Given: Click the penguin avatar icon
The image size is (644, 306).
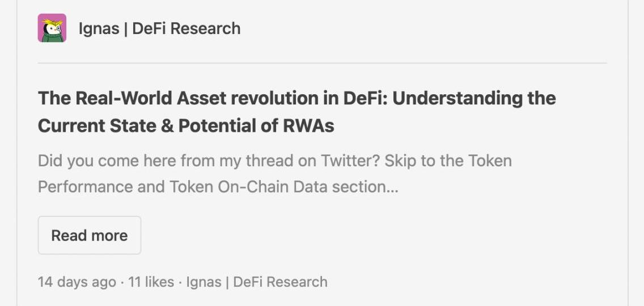Looking at the screenshot, I should tap(52, 28).
